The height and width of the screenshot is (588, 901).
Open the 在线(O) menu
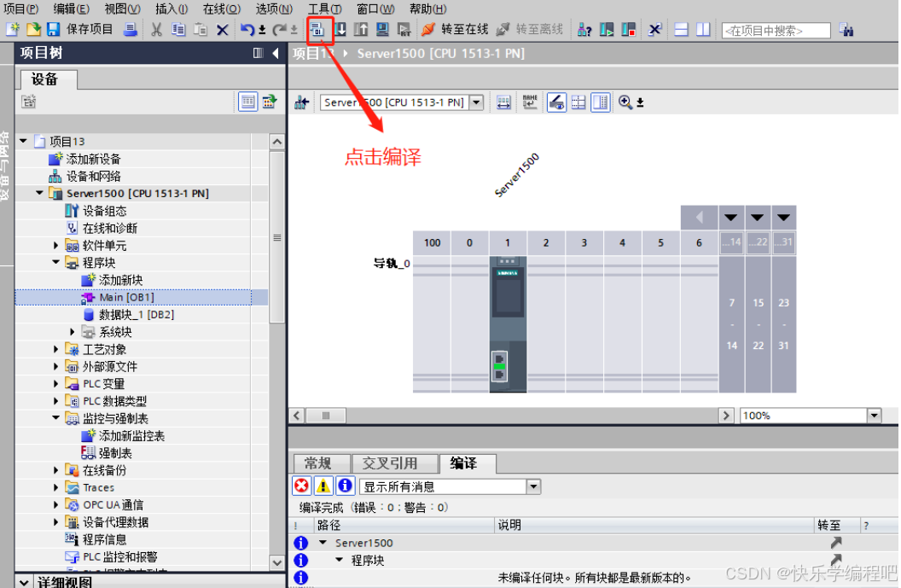click(x=221, y=9)
